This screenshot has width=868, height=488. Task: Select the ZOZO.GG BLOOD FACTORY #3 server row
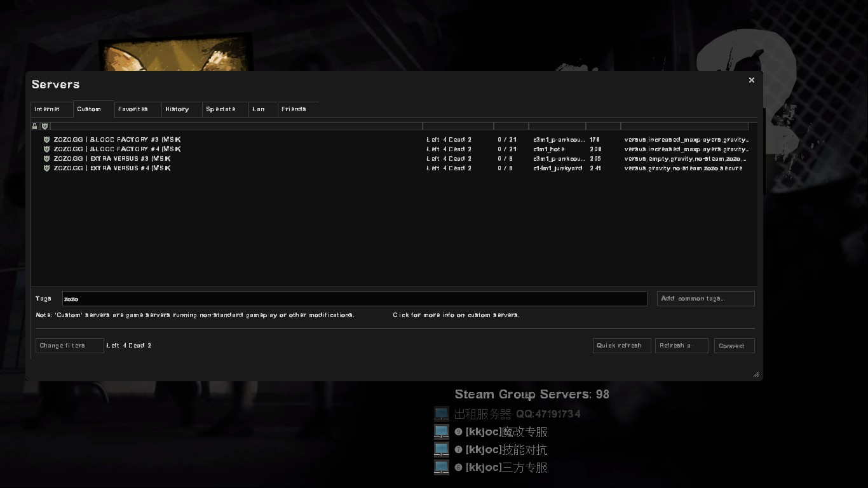394,140
